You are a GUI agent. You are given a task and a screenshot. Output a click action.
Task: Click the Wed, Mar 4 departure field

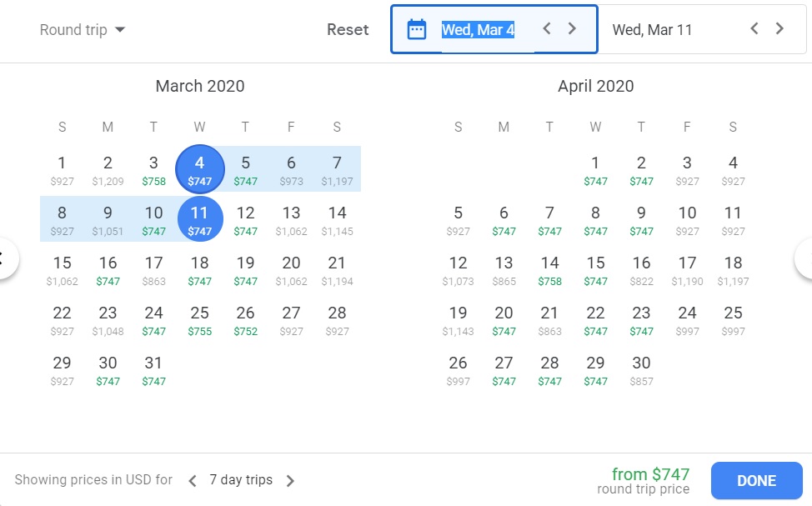tap(478, 30)
